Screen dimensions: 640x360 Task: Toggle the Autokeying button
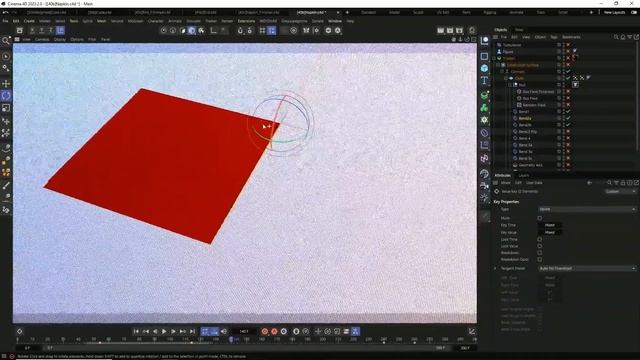274,331
